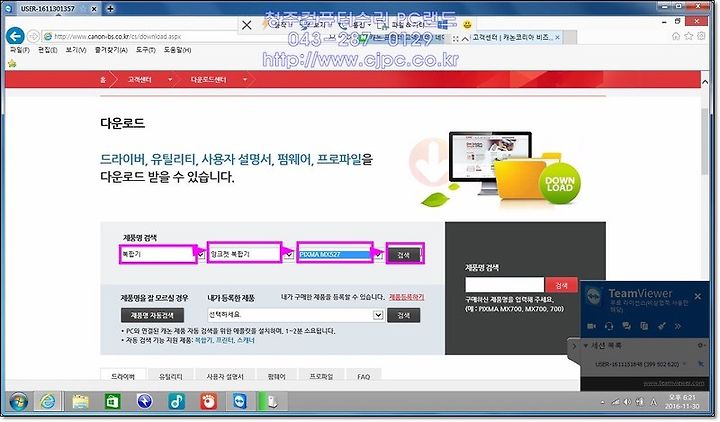Close the TeamViewer panel
720x422 pixels.
698,297
